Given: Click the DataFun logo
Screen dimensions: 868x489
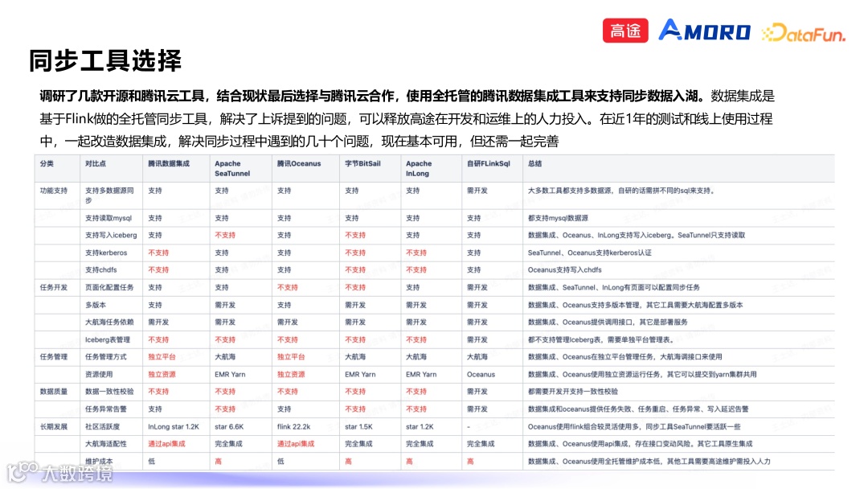Looking at the screenshot, I should pos(804,33).
